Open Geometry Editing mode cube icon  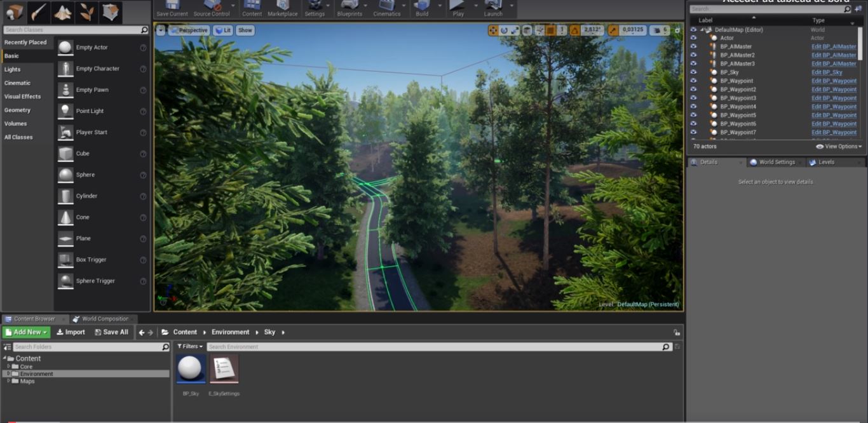pos(110,12)
